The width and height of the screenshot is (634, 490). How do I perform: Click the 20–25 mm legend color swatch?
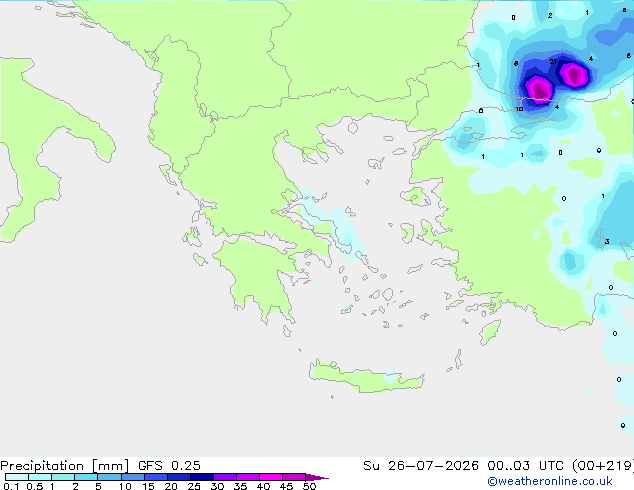point(179,477)
